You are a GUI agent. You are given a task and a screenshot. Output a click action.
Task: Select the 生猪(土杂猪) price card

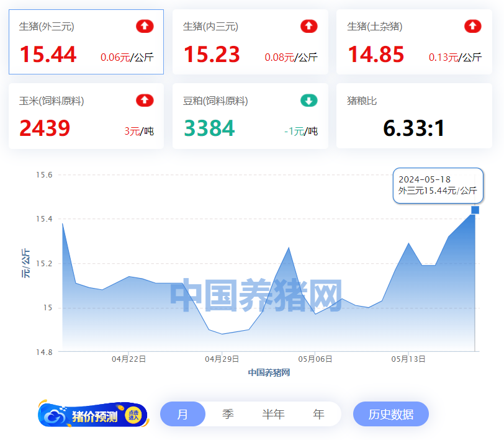414,42
